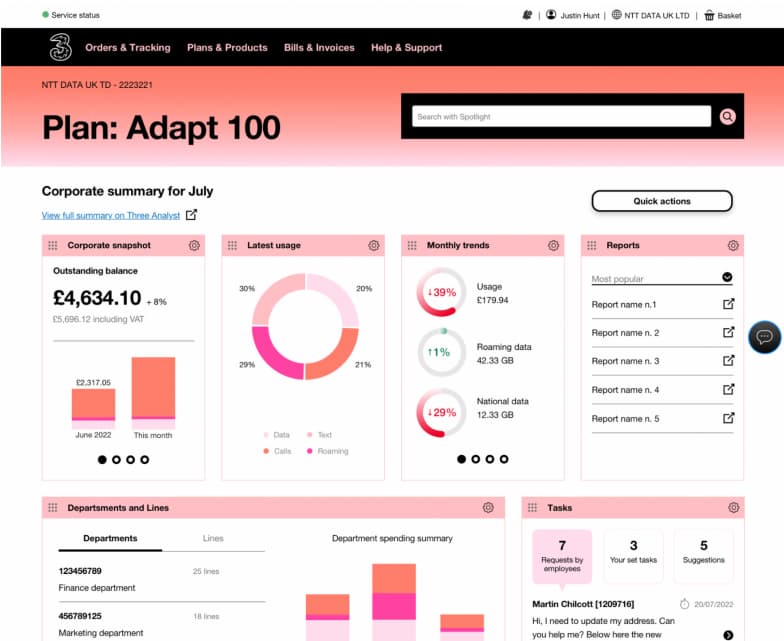This screenshot has width=784, height=641.
Task: Click the Search with Spotlight input field
Action: [x=562, y=116]
